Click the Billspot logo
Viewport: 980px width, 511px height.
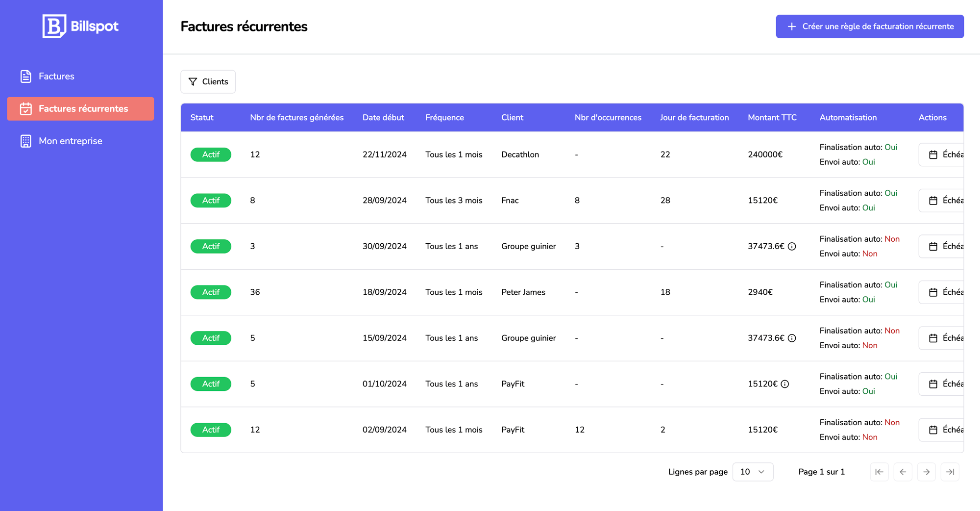[80, 26]
